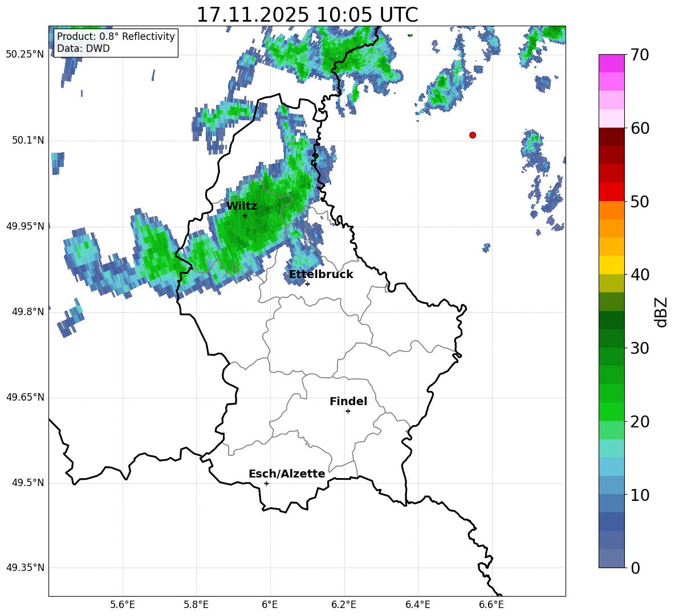The width and height of the screenshot is (675, 616).
Task: Click the 0 tick label on colorbar
Action: (x=635, y=568)
